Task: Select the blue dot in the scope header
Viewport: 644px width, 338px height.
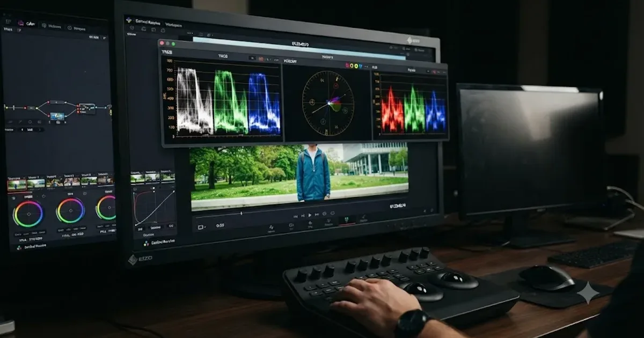Action: (361, 66)
